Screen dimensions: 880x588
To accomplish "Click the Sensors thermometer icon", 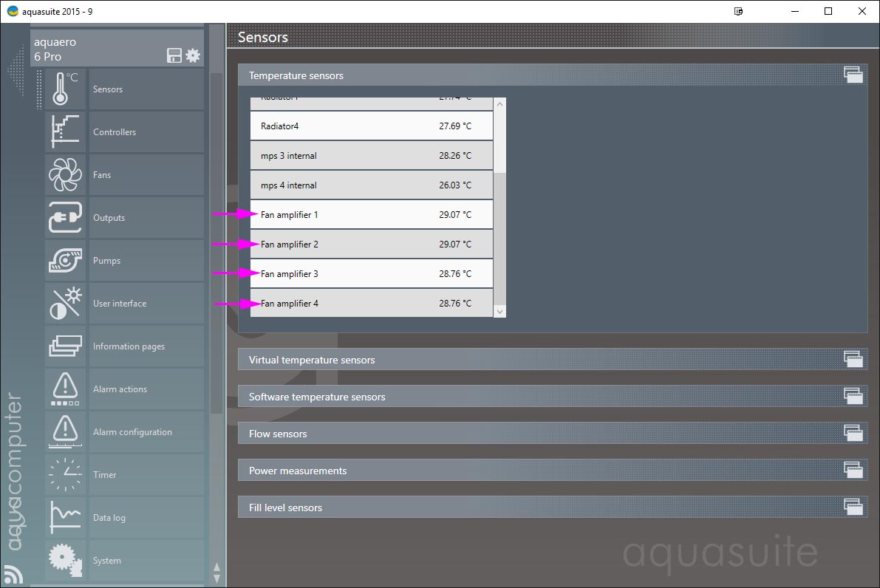I will [65, 89].
